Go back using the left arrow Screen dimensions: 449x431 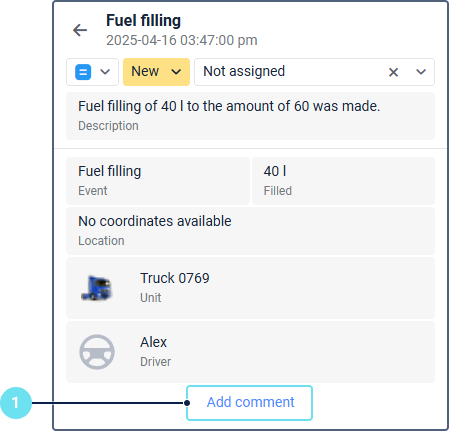tap(80, 30)
